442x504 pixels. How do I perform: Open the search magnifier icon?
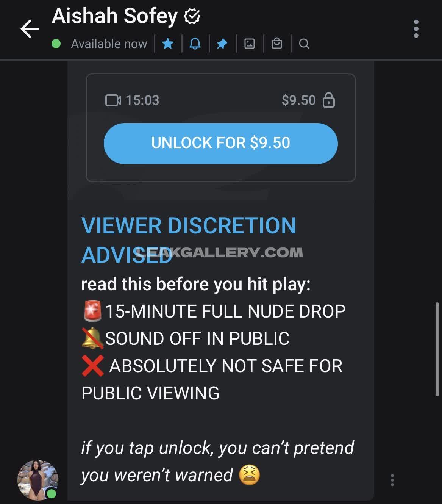click(x=304, y=44)
